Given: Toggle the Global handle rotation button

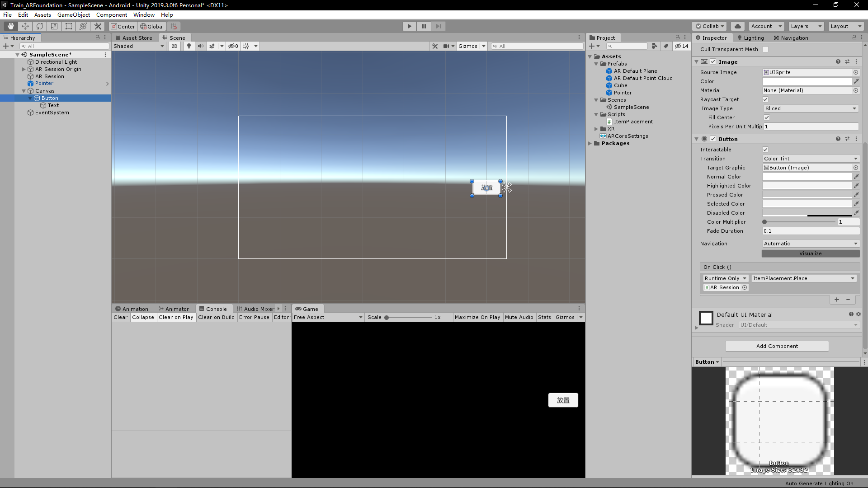Looking at the screenshot, I should [152, 26].
